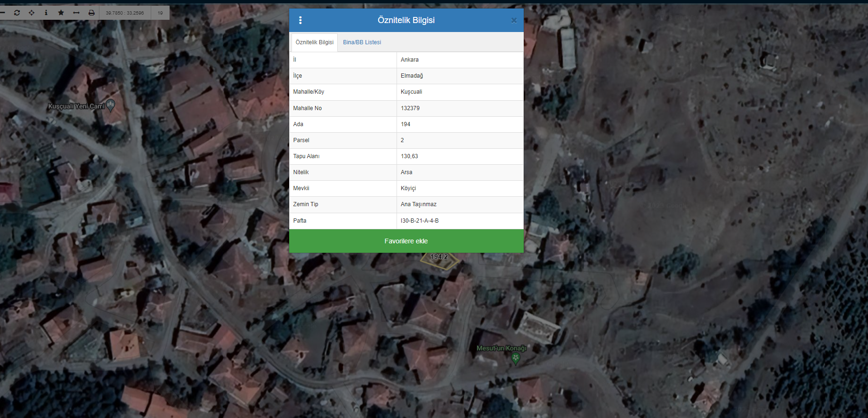Select the Ankara value cell

(460, 60)
